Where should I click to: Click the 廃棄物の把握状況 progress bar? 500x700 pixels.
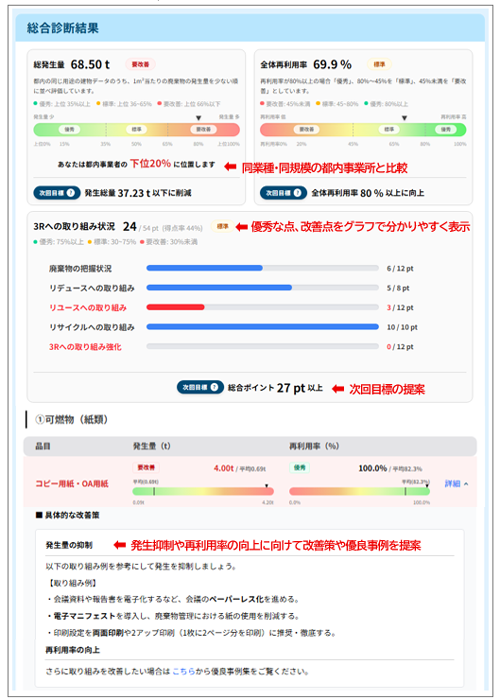point(262,268)
